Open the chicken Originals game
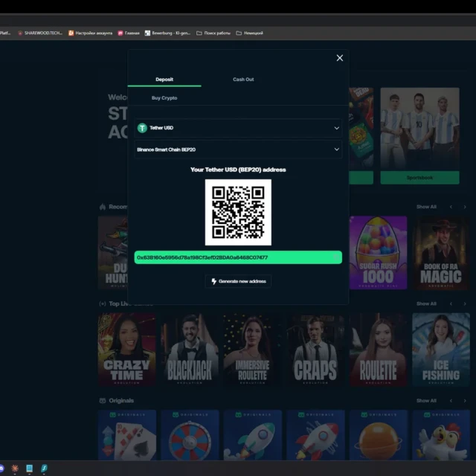Screen dimensions: 476x476 [441, 435]
